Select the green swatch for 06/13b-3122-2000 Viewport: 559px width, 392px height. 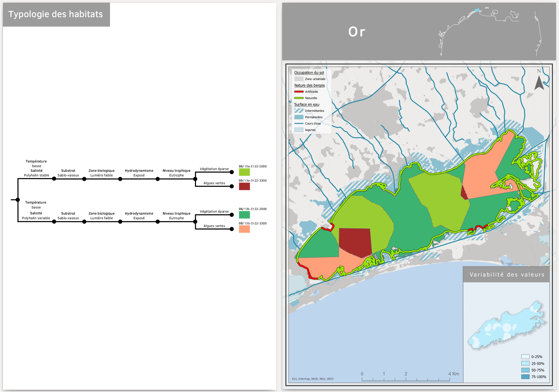click(x=244, y=215)
